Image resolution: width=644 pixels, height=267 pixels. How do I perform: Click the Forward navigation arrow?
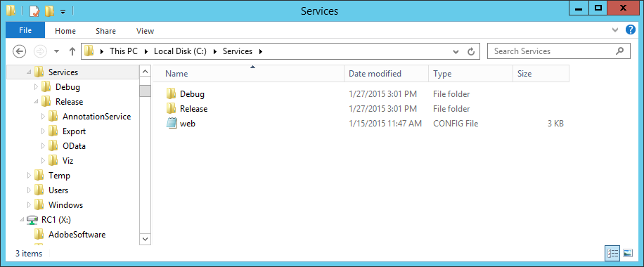[40, 51]
